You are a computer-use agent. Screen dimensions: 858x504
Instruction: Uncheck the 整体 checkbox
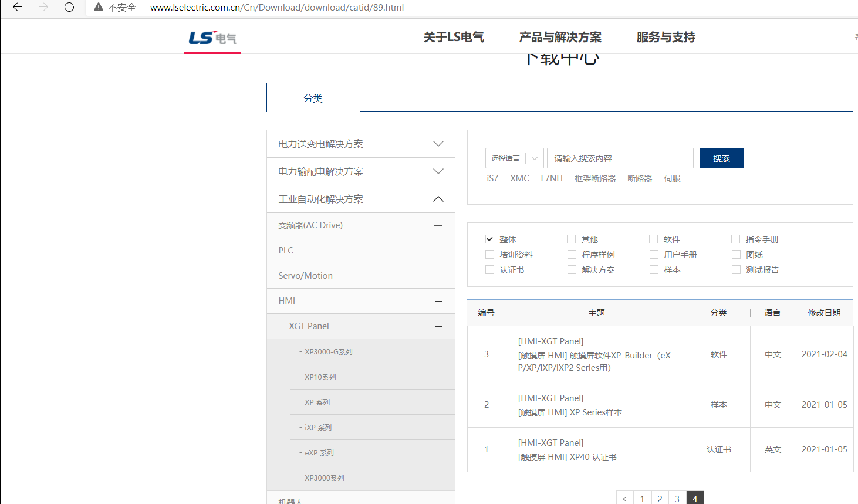point(489,239)
